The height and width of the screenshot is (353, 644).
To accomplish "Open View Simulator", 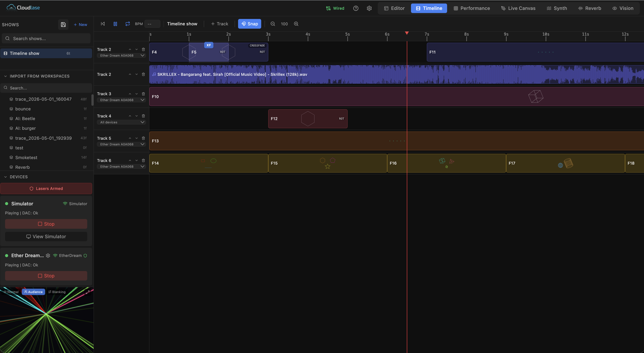I will [46, 237].
